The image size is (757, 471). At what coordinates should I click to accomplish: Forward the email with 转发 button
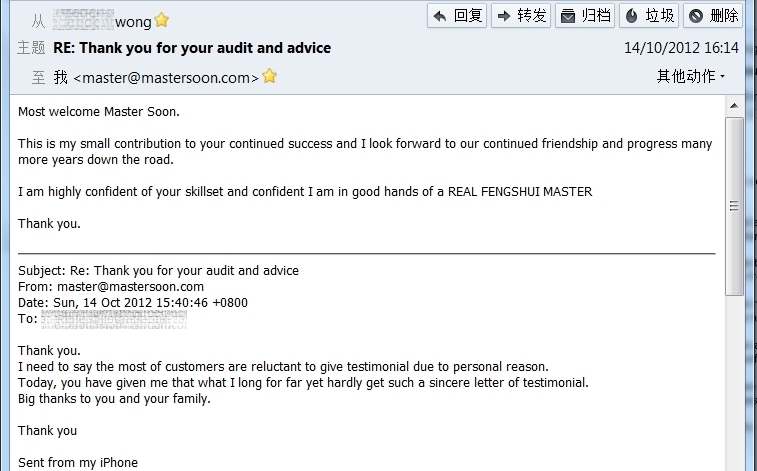pos(521,15)
